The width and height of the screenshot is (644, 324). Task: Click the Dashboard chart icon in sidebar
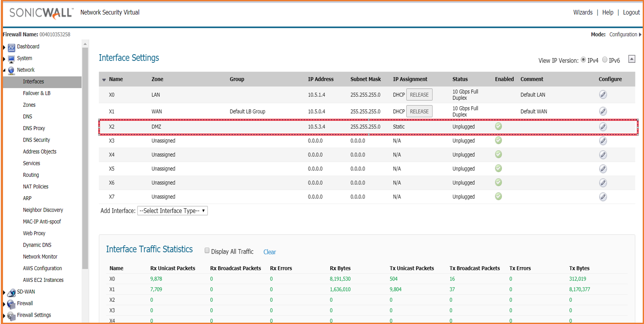[12, 47]
